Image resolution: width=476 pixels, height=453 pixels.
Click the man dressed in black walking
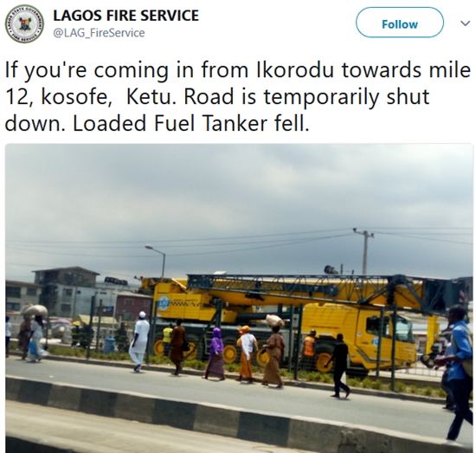coord(339,366)
